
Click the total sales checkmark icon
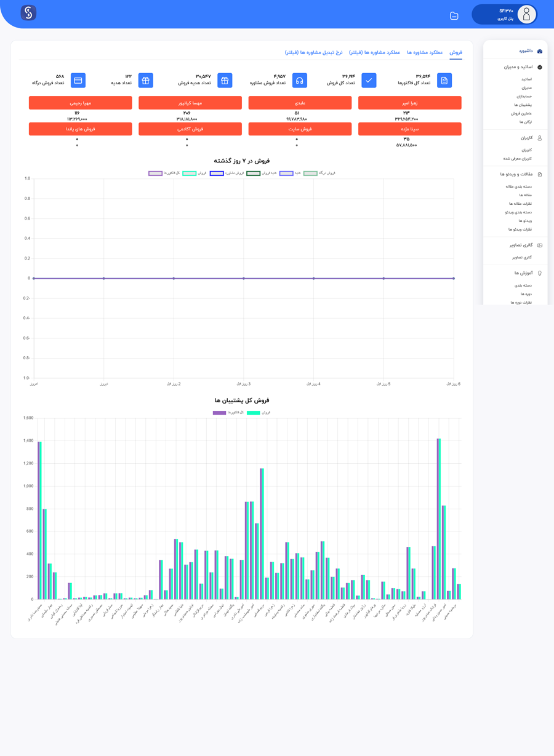coord(369,81)
